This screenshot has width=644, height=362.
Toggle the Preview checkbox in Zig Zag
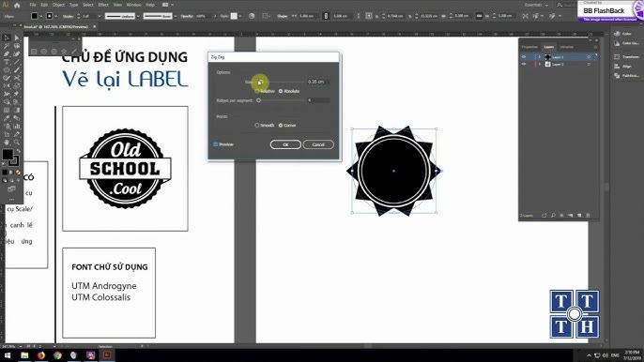point(216,144)
